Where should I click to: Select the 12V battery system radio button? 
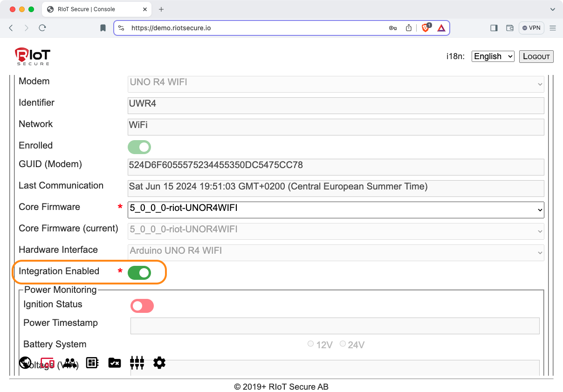click(311, 344)
